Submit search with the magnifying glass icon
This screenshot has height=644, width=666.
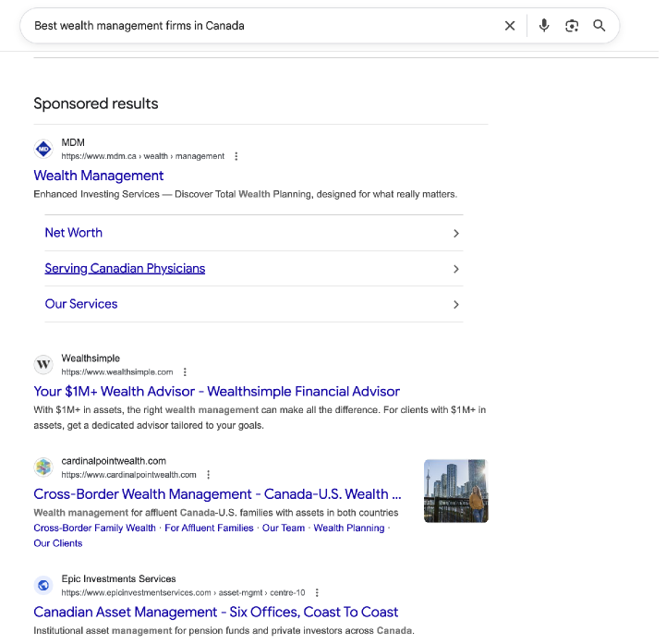(599, 26)
